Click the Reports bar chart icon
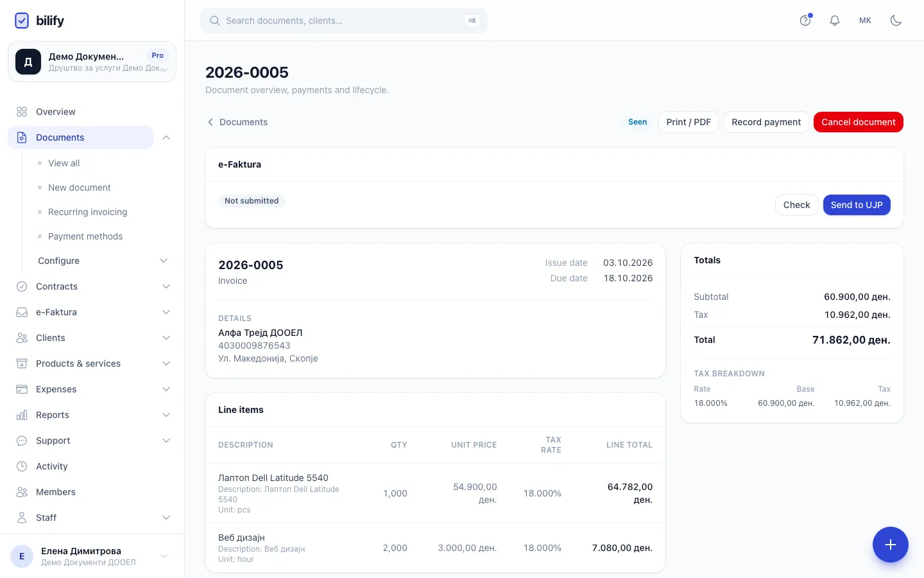The height and width of the screenshot is (578, 924). click(x=22, y=415)
